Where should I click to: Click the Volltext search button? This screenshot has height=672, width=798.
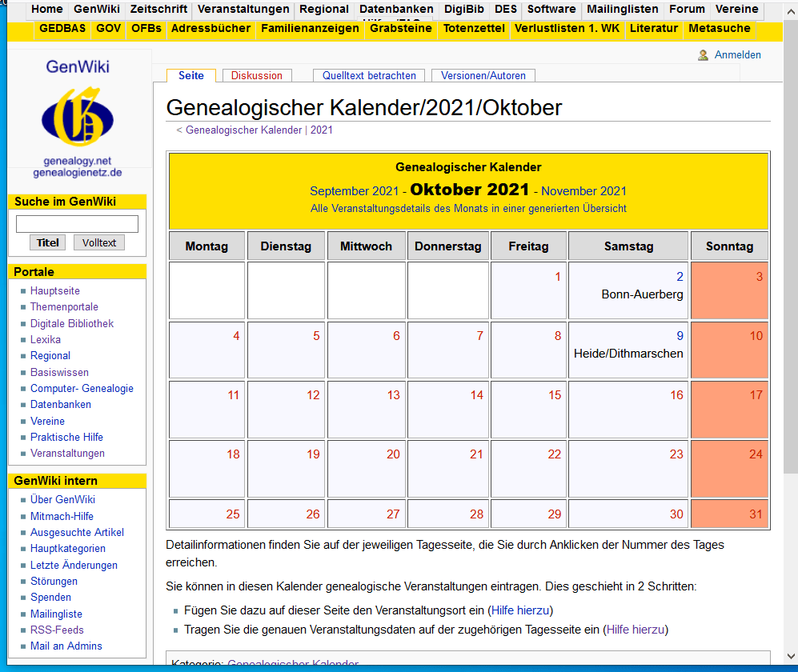coord(99,242)
